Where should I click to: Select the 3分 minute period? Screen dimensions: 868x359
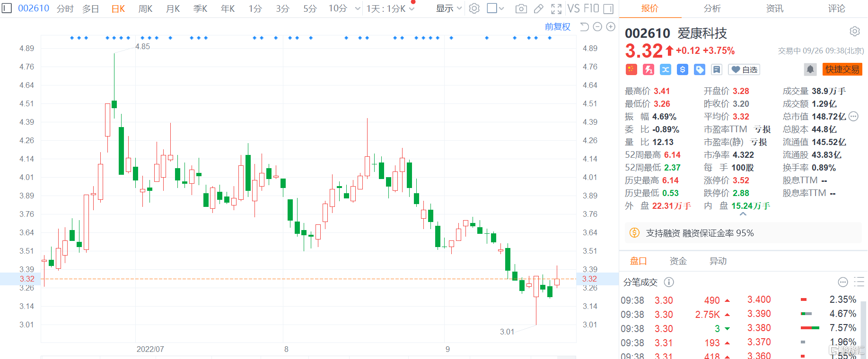pos(282,9)
